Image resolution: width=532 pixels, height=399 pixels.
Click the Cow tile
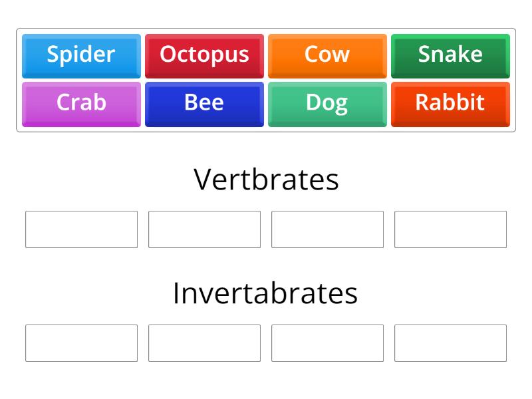pyautogui.click(x=327, y=55)
